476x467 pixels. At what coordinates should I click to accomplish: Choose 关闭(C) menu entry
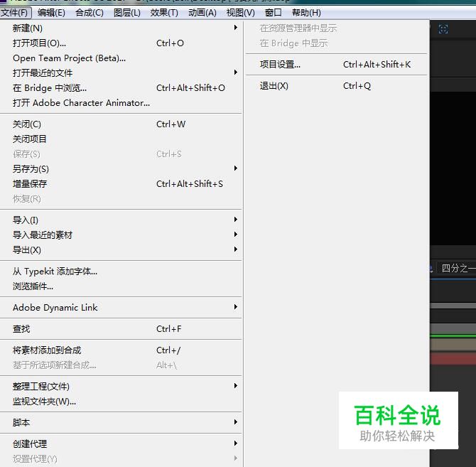click(121, 124)
